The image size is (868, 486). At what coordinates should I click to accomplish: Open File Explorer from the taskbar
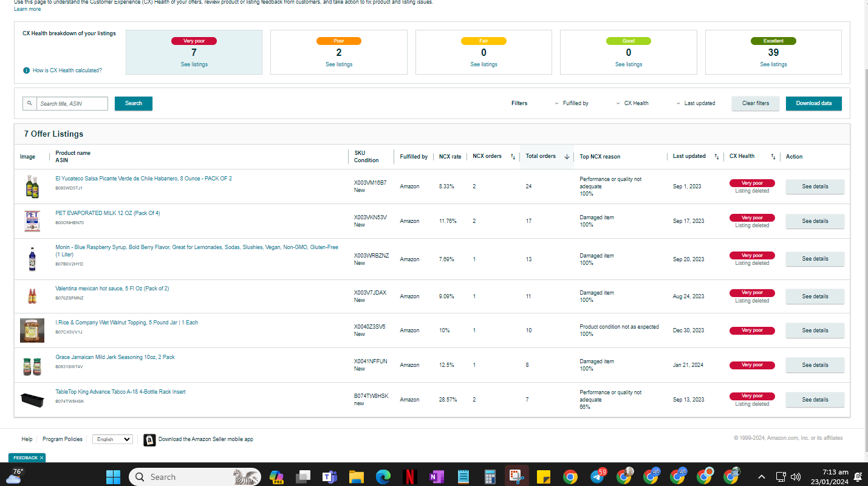coord(356,477)
